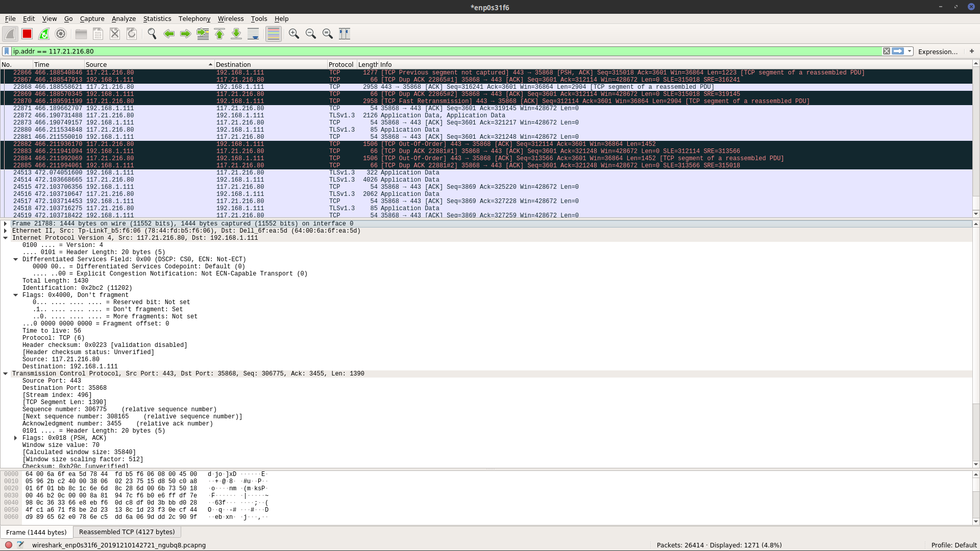Viewport: 980px width, 551px height.
Task: Click the start capture shark fin icon
Action: tap(10, 34)
